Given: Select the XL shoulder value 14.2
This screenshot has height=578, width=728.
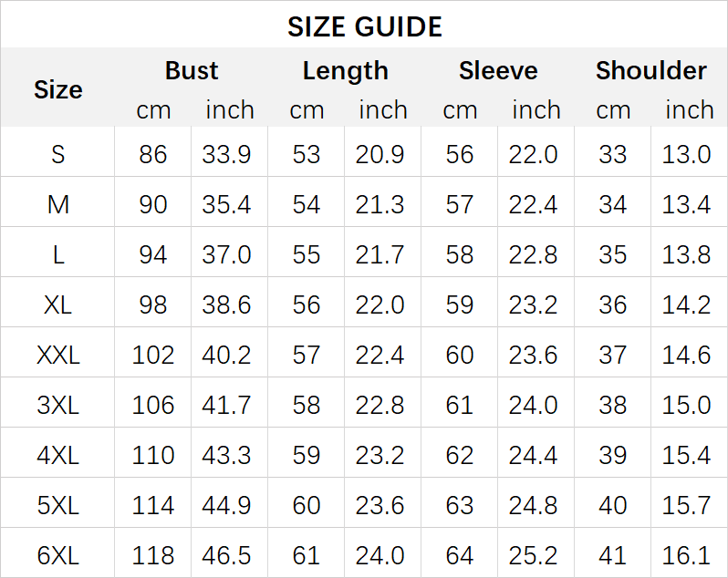Looking at the screenshot, I should (x=687, y=304).
